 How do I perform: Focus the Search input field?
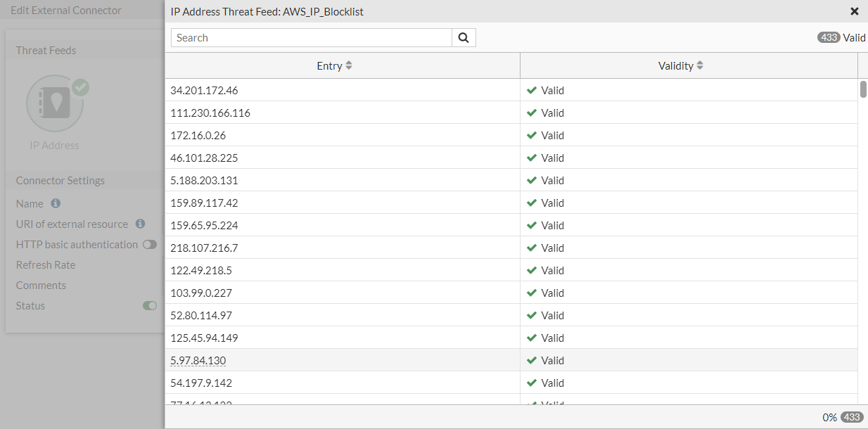(311, 38)
